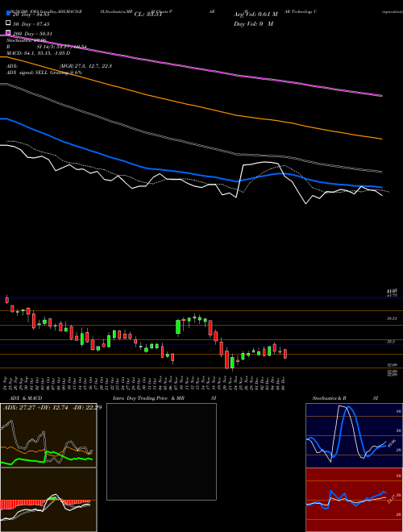Click the '(MGR) 27.3, 12.7, 22.3' ADX values
Viewport: 403px width, 532px height.
click(x=85, y=66)
